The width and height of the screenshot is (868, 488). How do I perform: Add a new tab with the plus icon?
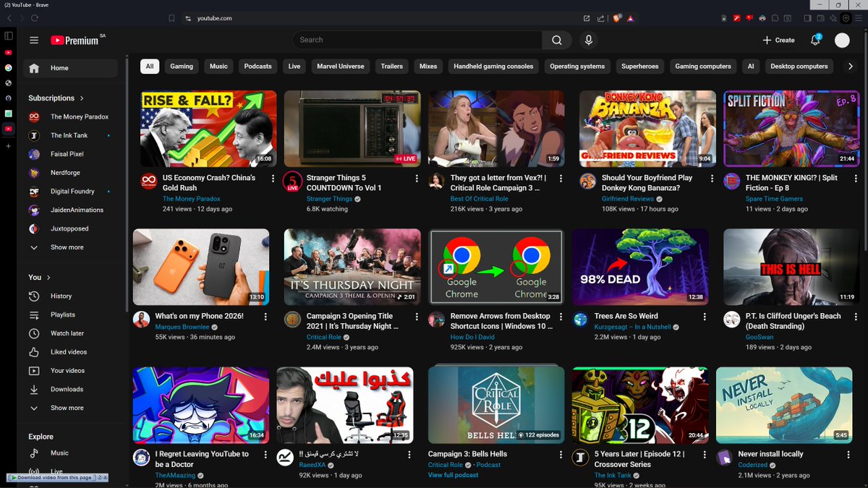click(x=9, y=146)
